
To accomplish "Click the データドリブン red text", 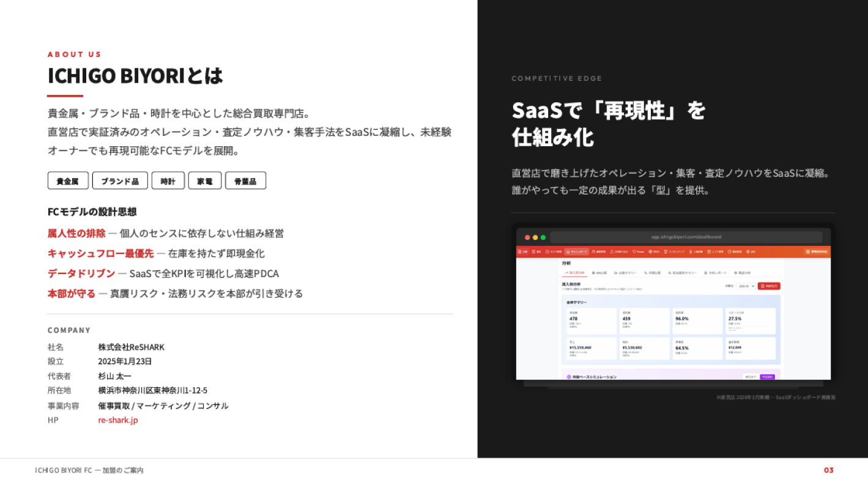I will pyautogui.click(x=81, y=273).
